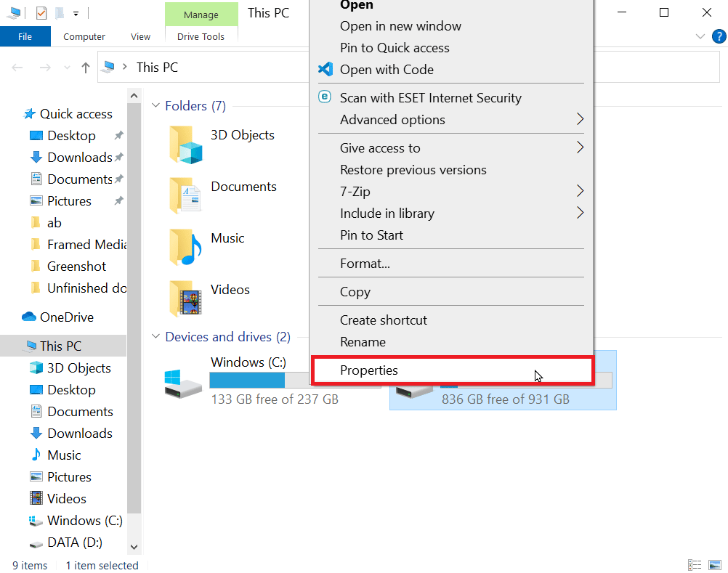Select the Documents folder icon in Folders

pyautogui.click(x=185, y=195)
